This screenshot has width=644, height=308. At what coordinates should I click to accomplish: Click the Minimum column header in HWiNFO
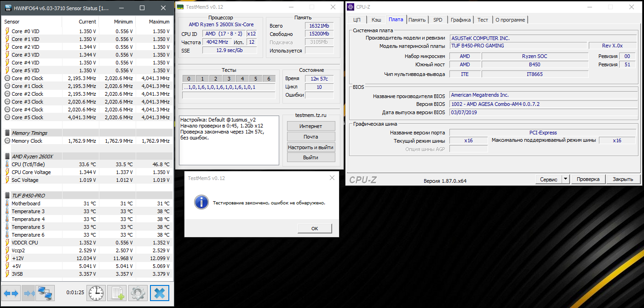click(117, 22)
